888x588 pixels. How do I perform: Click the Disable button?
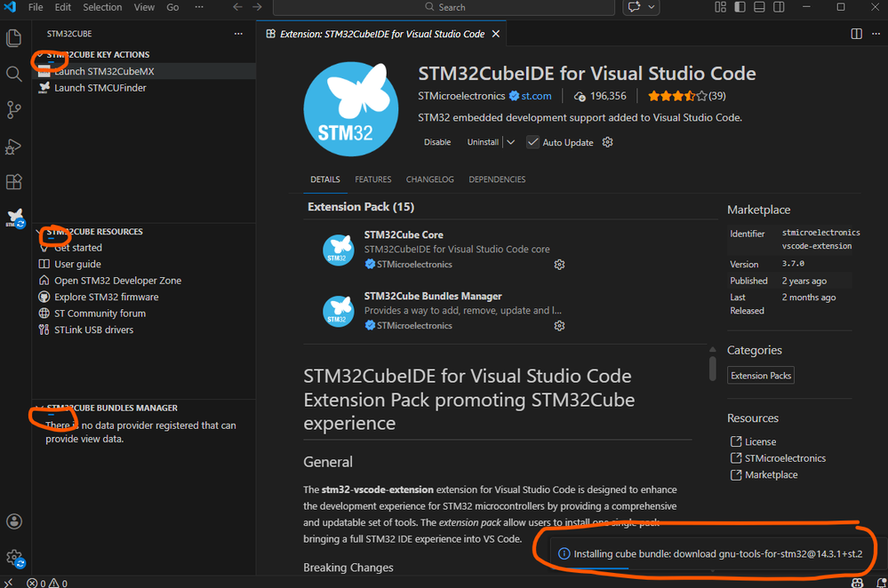click(x=437, y=142)
